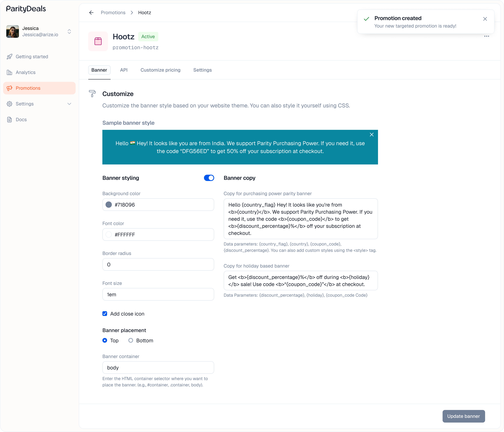
Task: Toggle the Banner styling switch
Action: pos(209,178)
